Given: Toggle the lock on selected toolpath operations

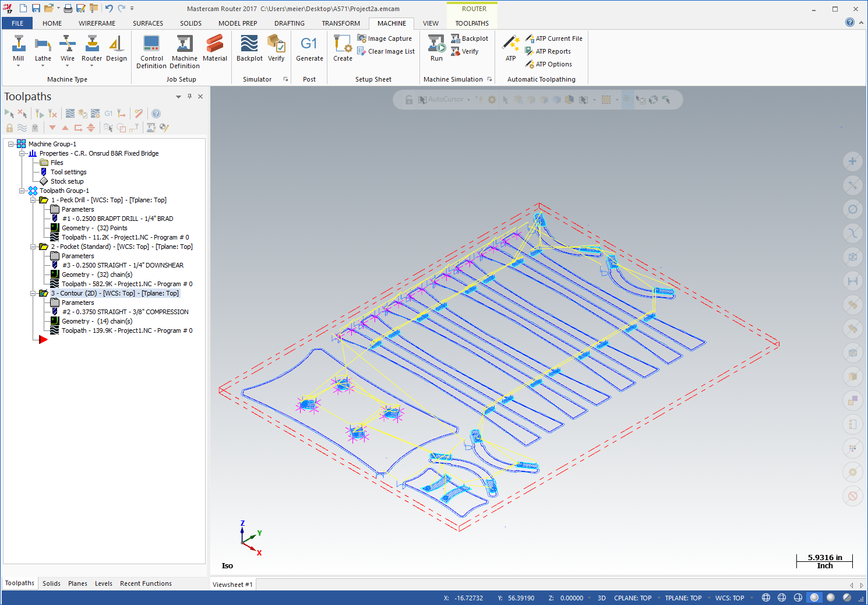Looking at the screenshot, I should click(9, 128).
